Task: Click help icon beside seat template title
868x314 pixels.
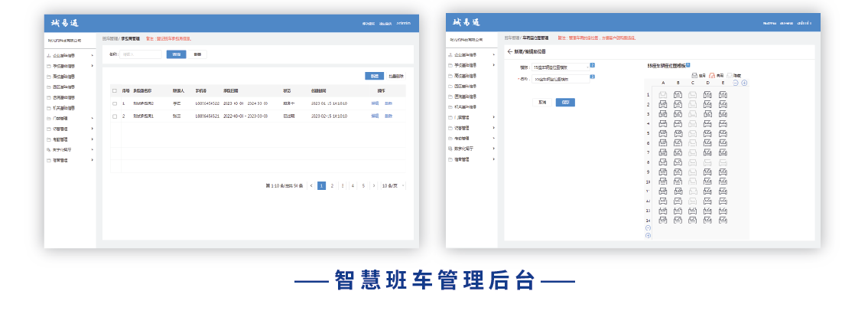Action: tap(688, 65)
